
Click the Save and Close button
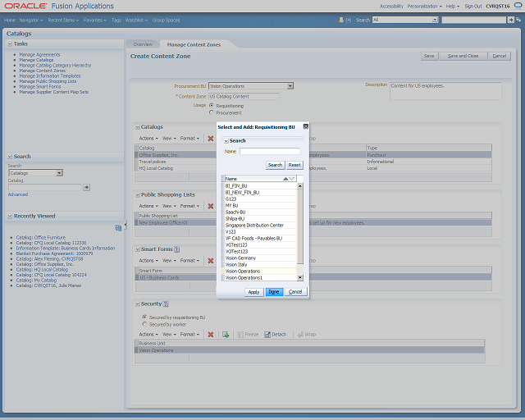[463, 56]
